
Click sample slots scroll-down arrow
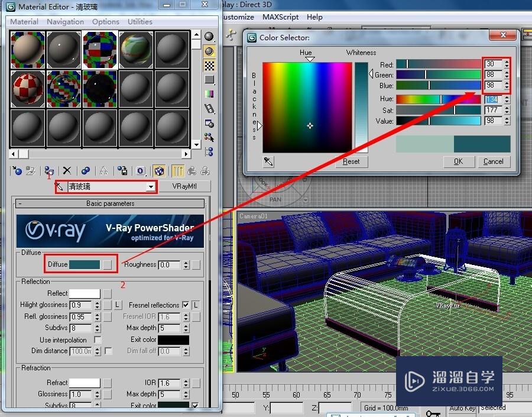click(196, 144)
